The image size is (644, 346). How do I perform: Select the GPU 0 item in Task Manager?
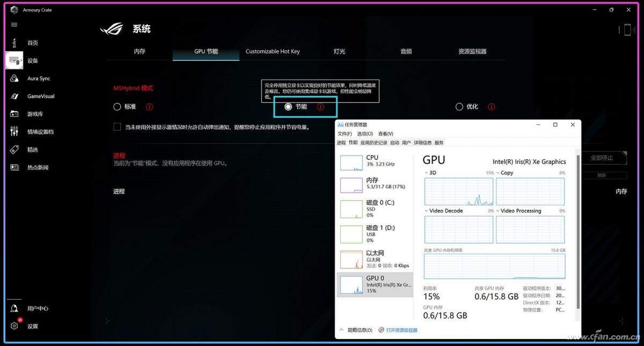(375, 284)
